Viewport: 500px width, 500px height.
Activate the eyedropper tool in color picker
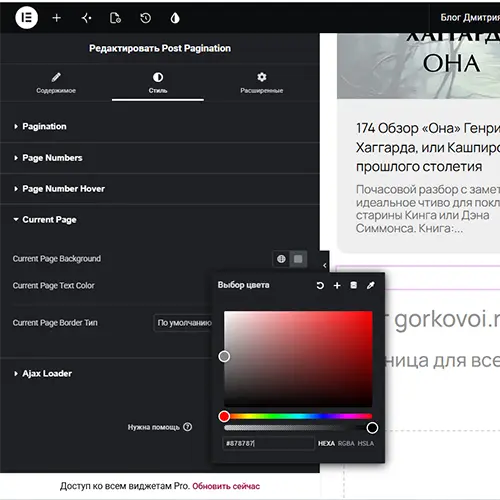[371, 285]
